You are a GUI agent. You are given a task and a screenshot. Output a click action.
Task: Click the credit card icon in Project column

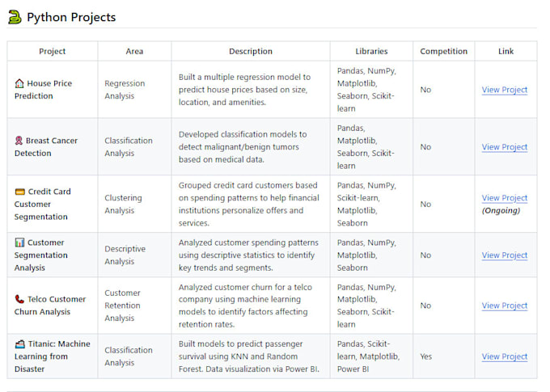click(x=20, y=192)
